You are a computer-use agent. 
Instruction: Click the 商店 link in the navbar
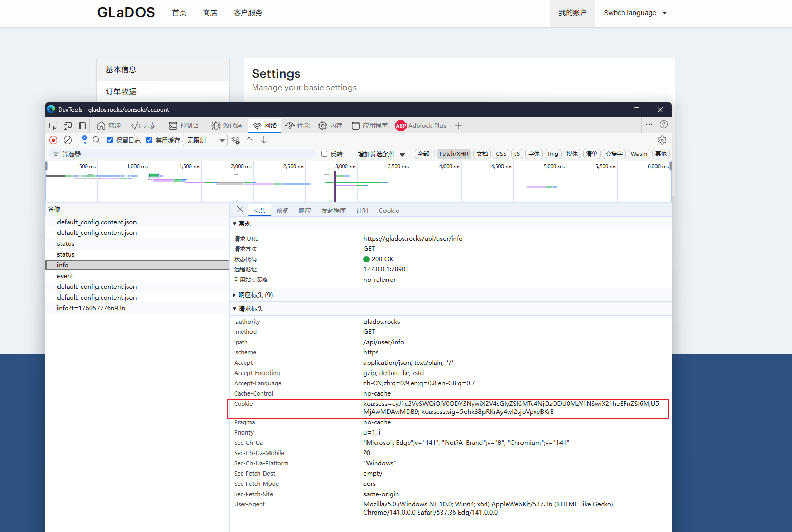click(210, 13)
